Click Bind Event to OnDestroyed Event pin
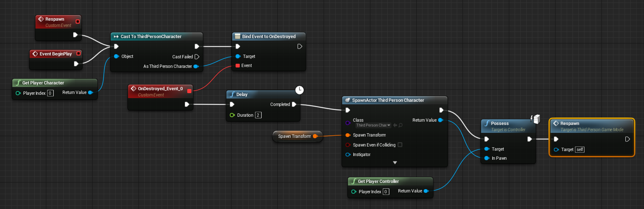 pos(238,65)
